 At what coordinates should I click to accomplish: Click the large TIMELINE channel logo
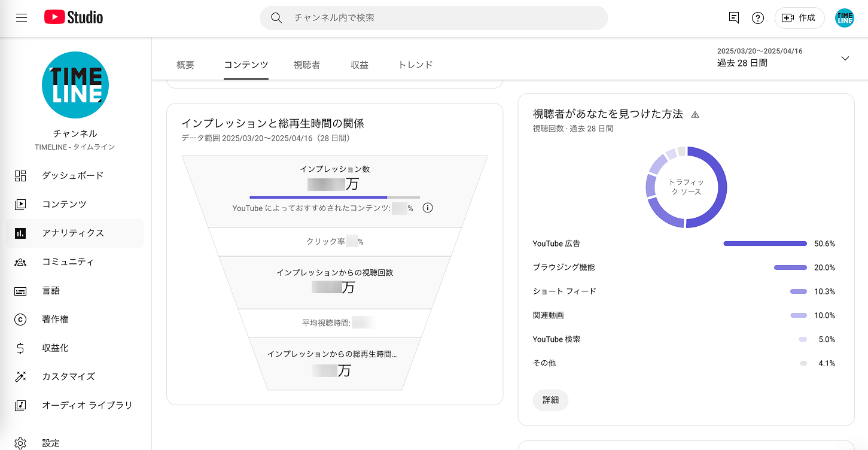coord(75,85)
